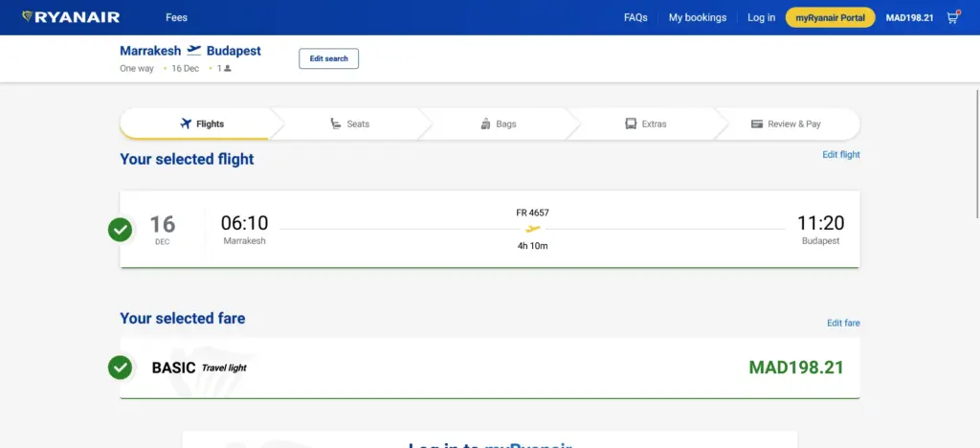Click the 16 Dec search date
This screenshot has width=980, height=448.
click(185, 69)
